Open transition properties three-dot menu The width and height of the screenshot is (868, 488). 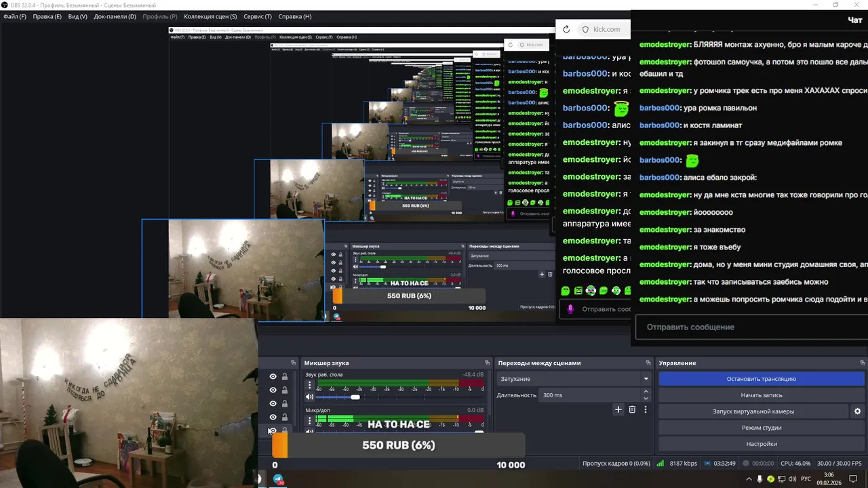point(646,409)
